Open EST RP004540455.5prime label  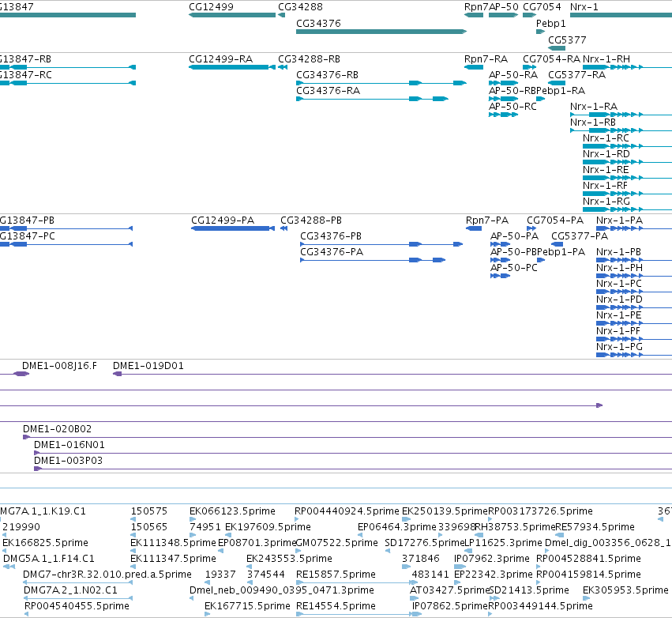point(77,606)
